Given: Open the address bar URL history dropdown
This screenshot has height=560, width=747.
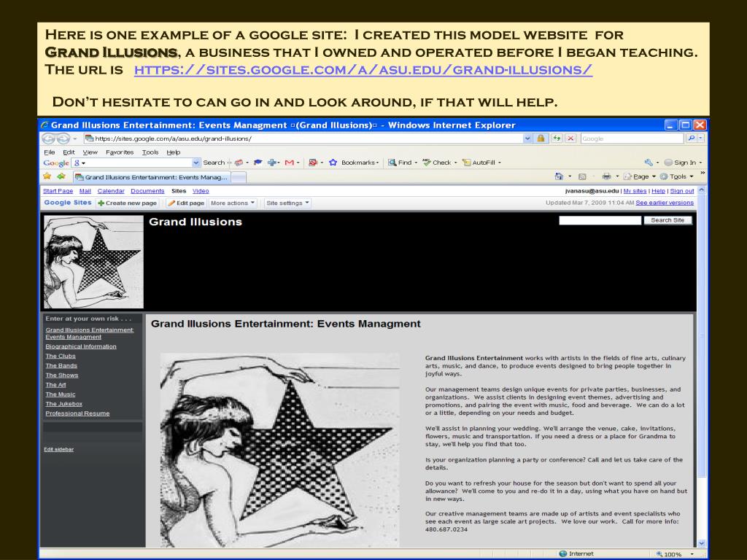Looking at the screenshot, I should coord(527,139).
